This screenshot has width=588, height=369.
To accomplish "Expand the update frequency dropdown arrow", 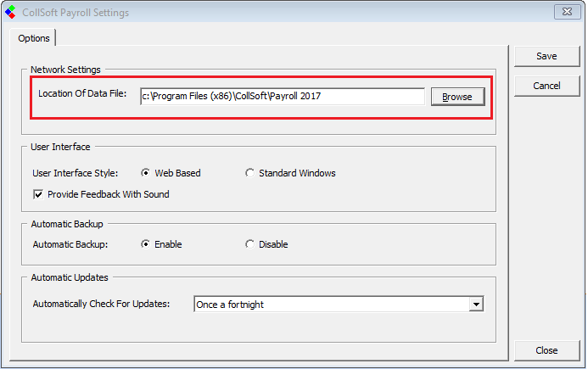I will (476, 304).
